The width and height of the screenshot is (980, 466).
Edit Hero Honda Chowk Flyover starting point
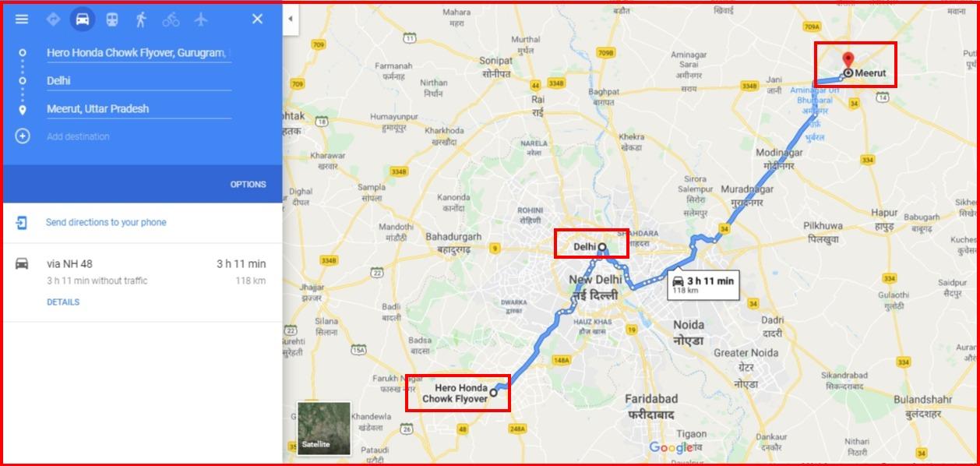coord(139,53)
